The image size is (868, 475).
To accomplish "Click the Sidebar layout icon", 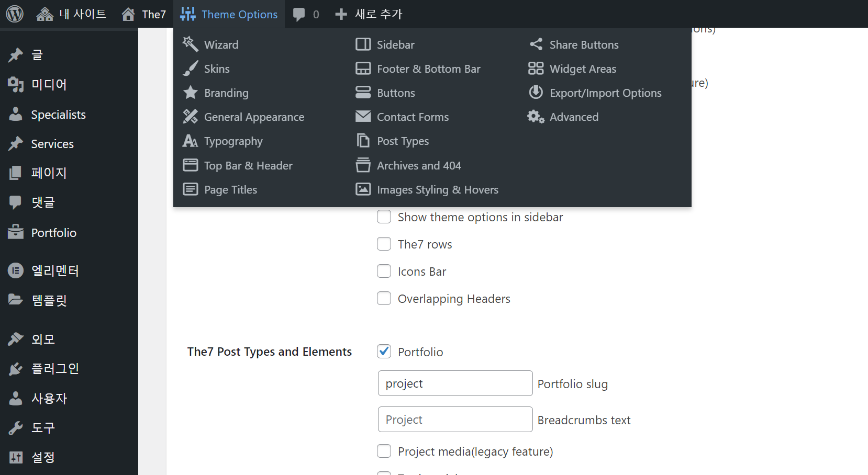I will click(x=363, y=44).
